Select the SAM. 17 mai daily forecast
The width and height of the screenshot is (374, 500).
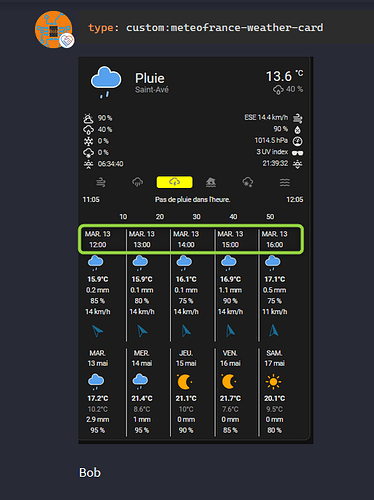tap(274, 391)
